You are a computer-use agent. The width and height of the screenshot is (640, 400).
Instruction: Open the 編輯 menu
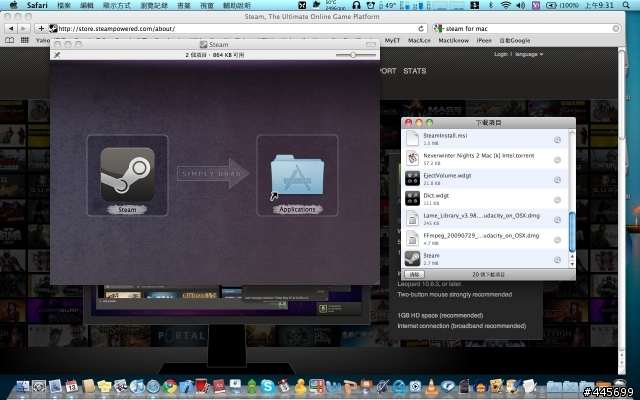[87, 5]
